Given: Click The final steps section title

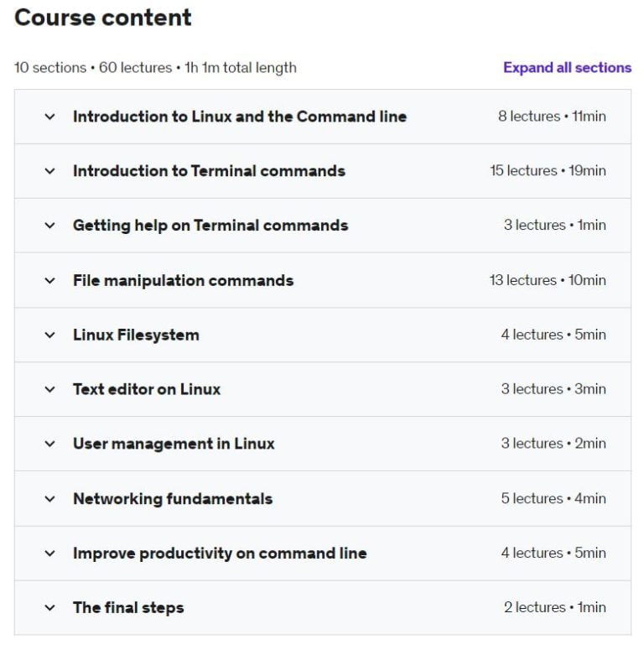Looking at the screenshot, I should pyautogui.click(x=128, y=608).
